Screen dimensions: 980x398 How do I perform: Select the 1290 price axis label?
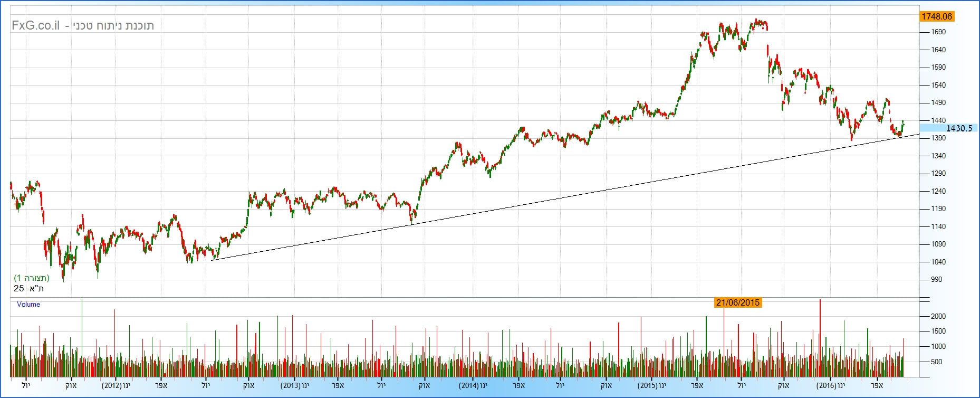click(x=938, y=174)
